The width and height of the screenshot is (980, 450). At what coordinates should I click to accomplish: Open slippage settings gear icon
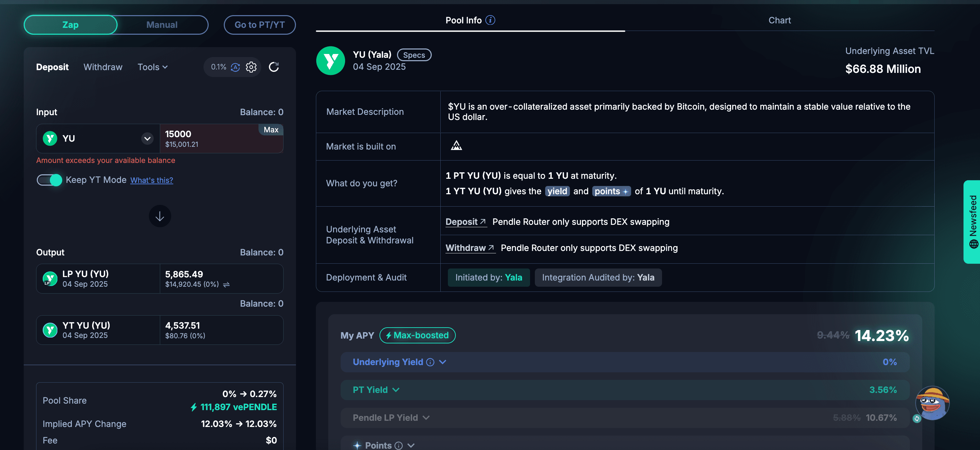[x=251, y=67]
